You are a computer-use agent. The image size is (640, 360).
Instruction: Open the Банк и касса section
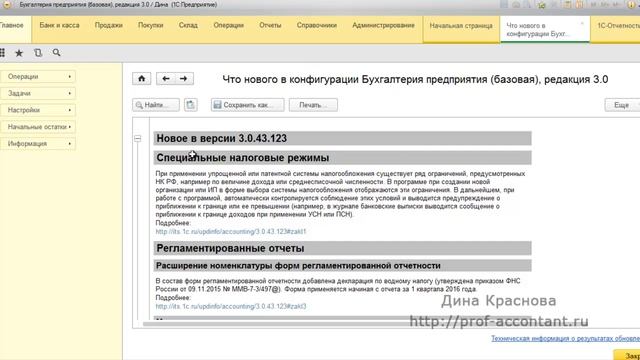[59, 25]
